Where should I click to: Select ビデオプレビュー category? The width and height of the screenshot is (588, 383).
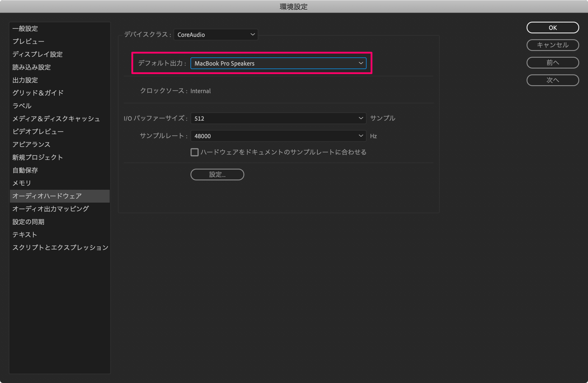point(60,132)
